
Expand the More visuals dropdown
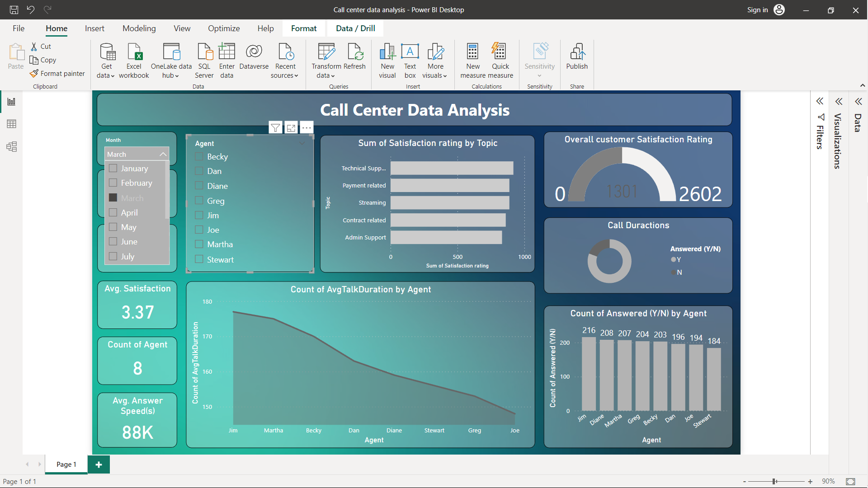[434, 61]
